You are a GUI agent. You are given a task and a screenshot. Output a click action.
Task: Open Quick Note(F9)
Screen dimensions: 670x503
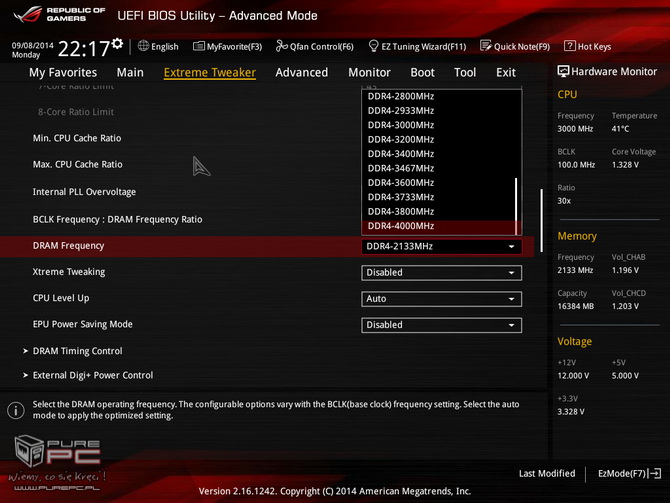515,46
